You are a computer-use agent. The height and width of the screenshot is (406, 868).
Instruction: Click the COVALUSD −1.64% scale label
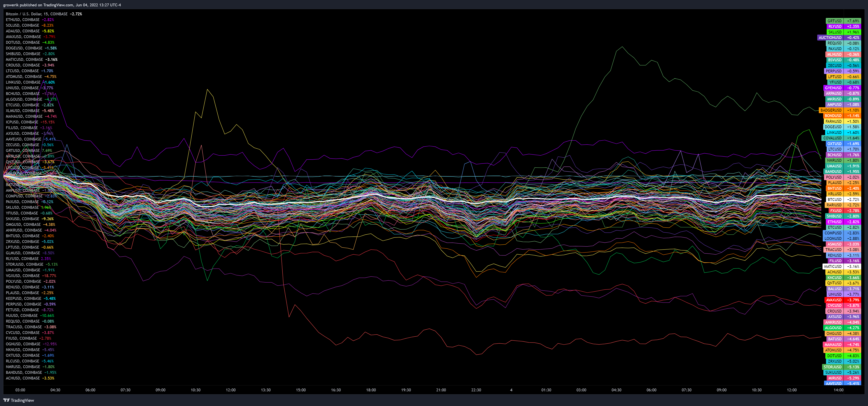coord(841,138)
